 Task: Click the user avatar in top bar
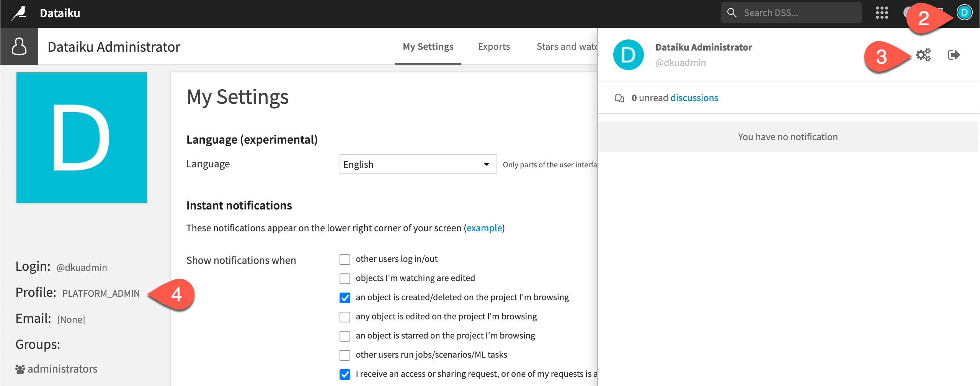964,13
